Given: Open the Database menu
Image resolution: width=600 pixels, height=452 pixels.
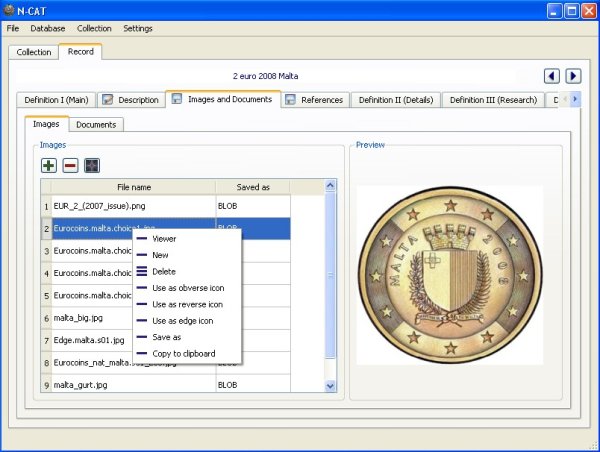Looking at the screenshot, I should [47, 28].
